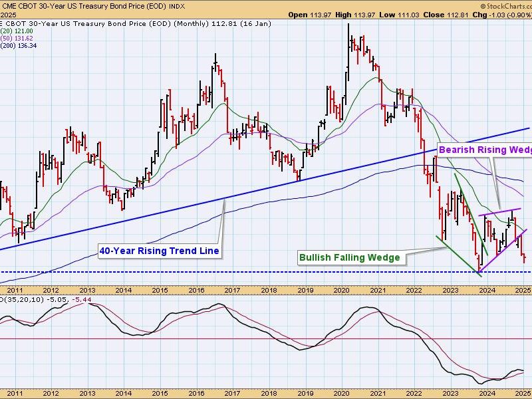The image size is (532, 399).
Task: Select '2021' on the oscillator panel's bottom axis
Action: click(x=378, y=394)
